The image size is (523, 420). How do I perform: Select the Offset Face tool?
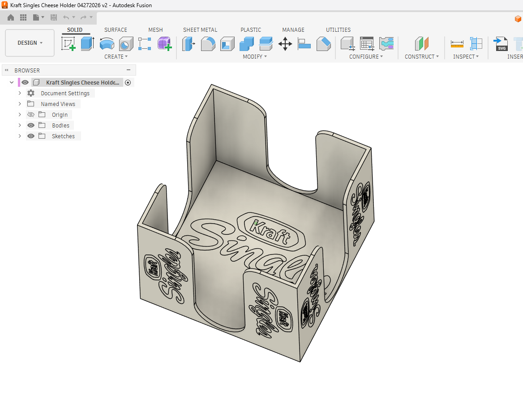tap(266, 44)
